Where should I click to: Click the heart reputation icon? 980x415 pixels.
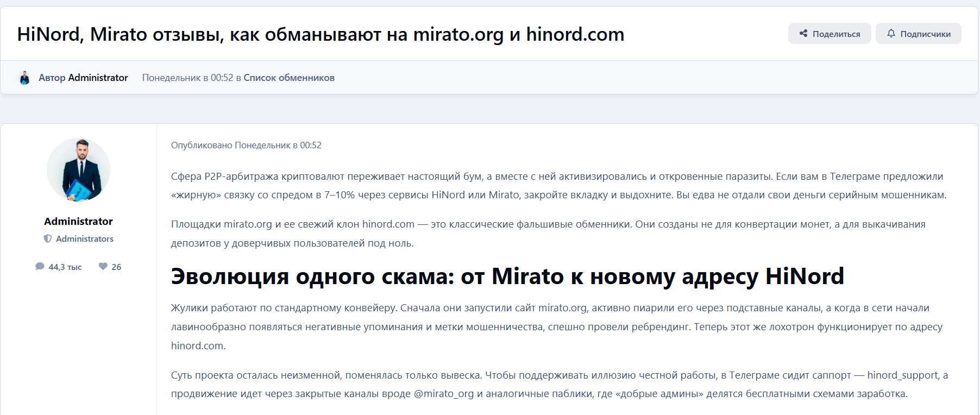103,266
